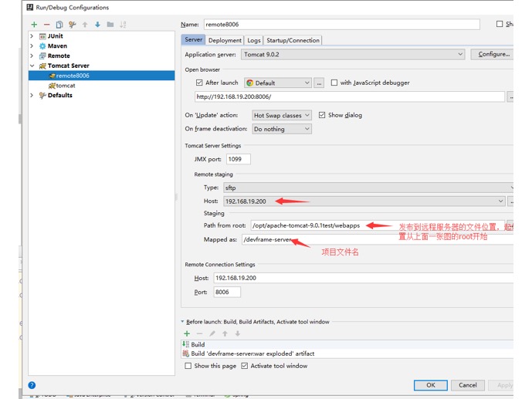Select Build 'devframe-server:war exploded' artifact task

pos(347,353)
